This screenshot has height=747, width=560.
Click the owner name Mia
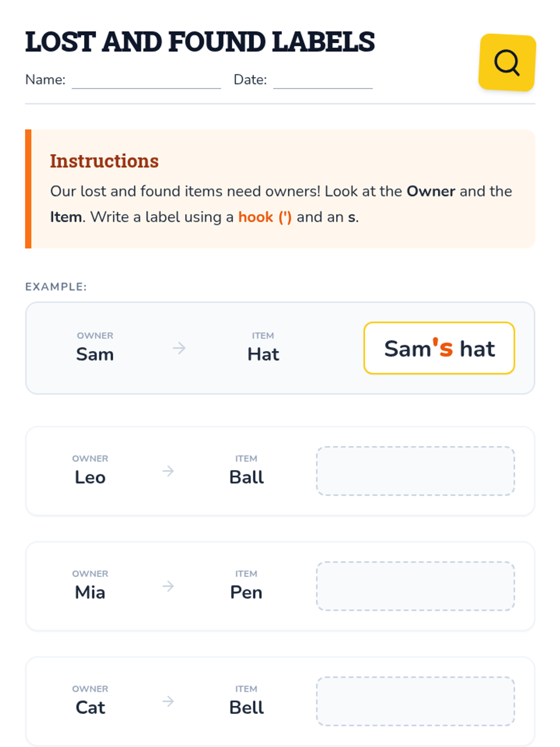[90, 593]
